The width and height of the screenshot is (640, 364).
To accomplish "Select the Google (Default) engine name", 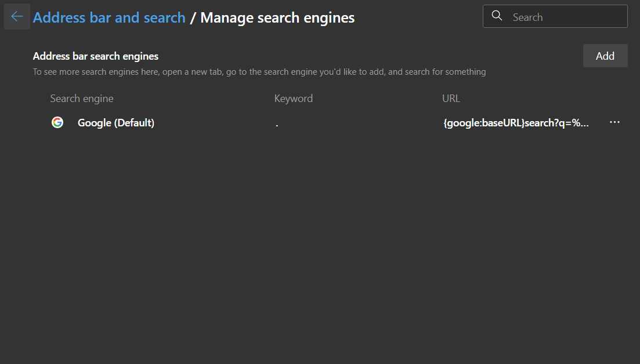I will point(115,123).
